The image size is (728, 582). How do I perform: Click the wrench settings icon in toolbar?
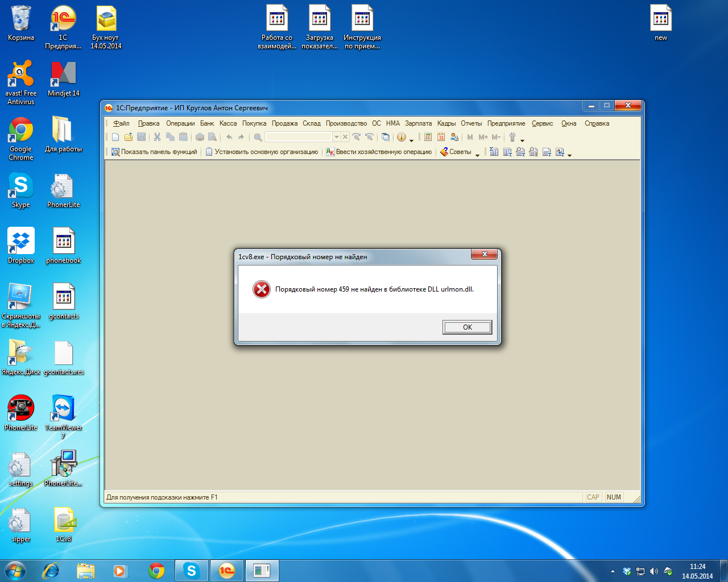click(512, 137)
